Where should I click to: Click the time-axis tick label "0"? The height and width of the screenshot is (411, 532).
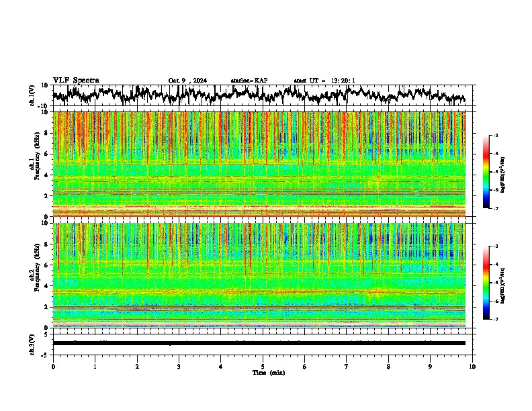(x=53, y=367)
